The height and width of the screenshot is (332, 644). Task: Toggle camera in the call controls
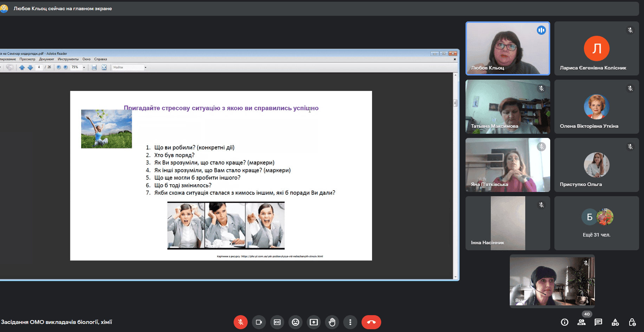[x=259, y=322]
